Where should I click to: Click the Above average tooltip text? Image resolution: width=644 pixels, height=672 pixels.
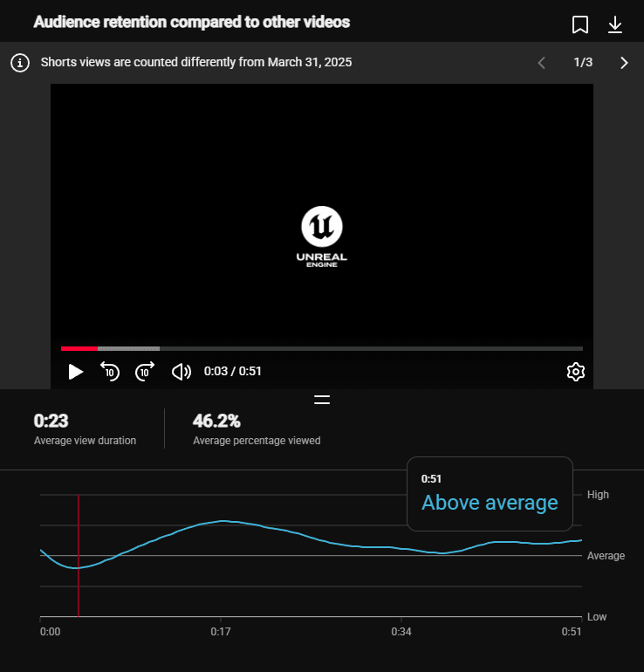(x=490, y=503)
